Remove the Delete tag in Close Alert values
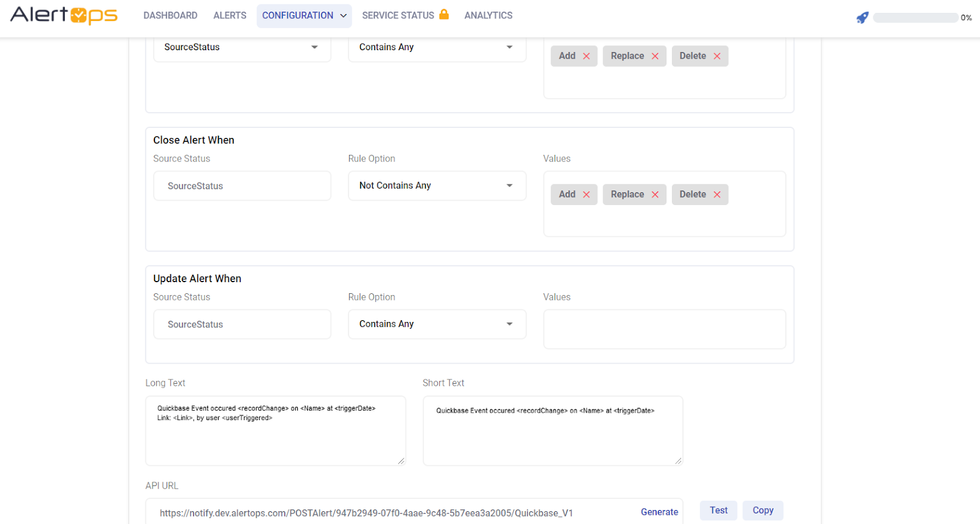 click(x=717, y=195)
